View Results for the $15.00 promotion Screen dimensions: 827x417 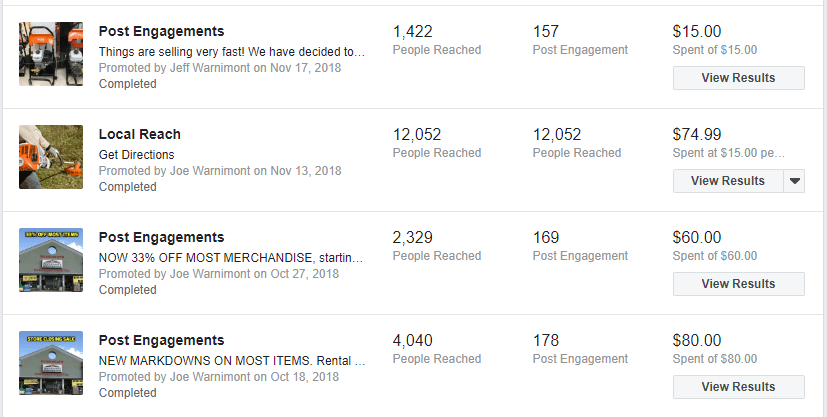pos(738,78)
